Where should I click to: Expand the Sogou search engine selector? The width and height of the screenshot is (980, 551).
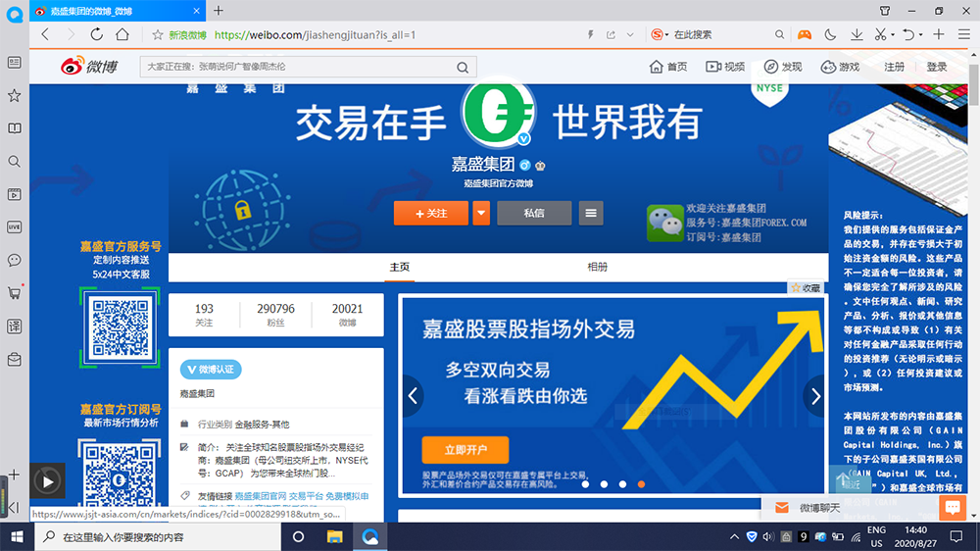click(660, 35)
